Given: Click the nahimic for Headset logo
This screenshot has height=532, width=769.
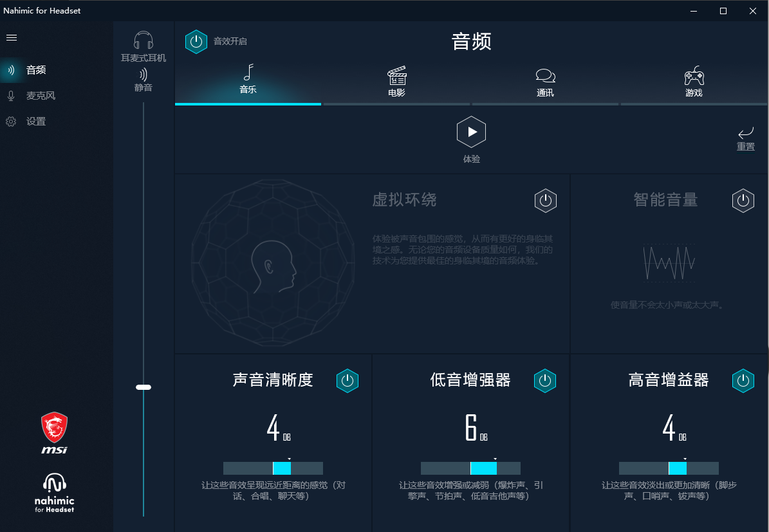Looking at the screenshot, I should click(54, 493).
